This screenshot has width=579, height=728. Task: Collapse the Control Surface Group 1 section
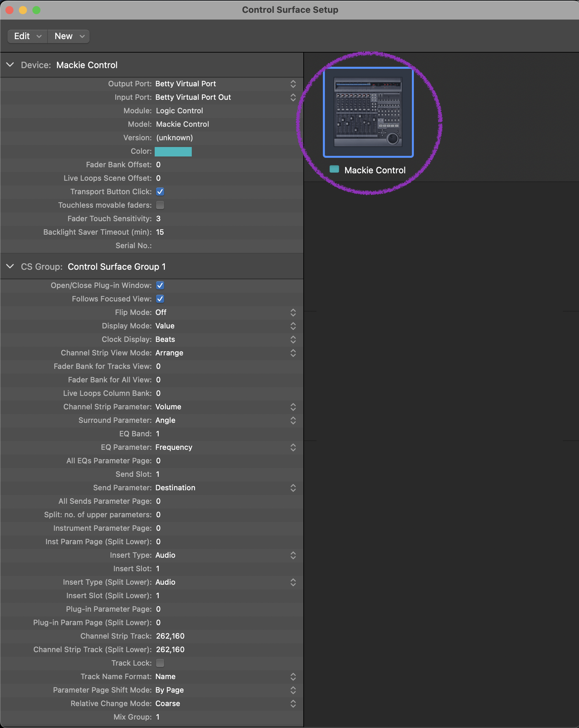tap(10, 266)
